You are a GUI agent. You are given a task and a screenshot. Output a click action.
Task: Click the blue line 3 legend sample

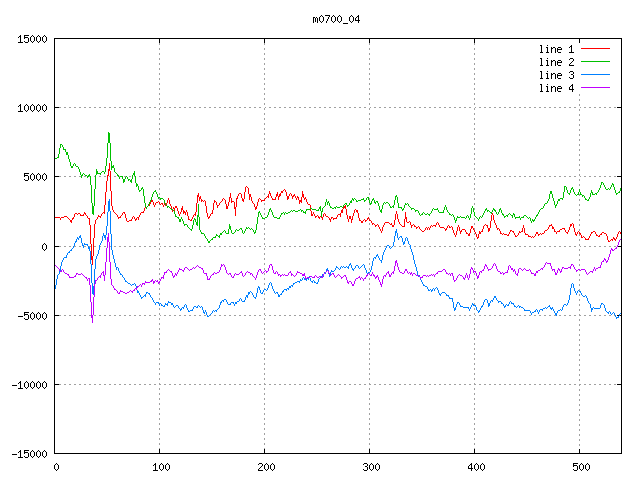coord(595,75)
